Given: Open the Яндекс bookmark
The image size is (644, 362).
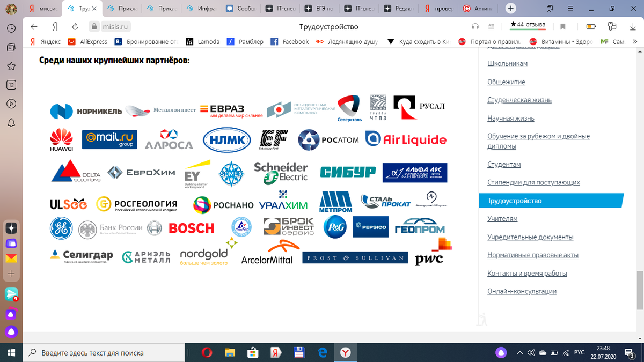Looking at the screenshot, I should pos(46,41).
